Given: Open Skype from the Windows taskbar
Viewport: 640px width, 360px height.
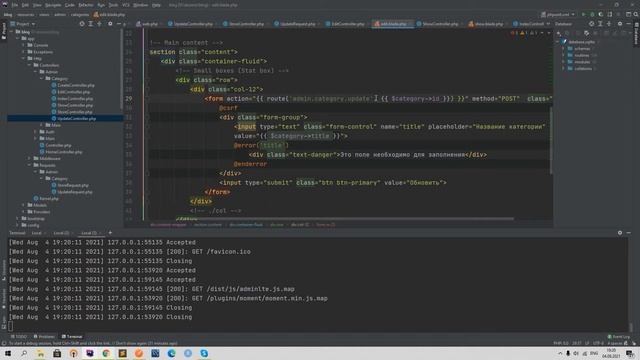Looking at the screenshot, I should [x=204, y=353].
